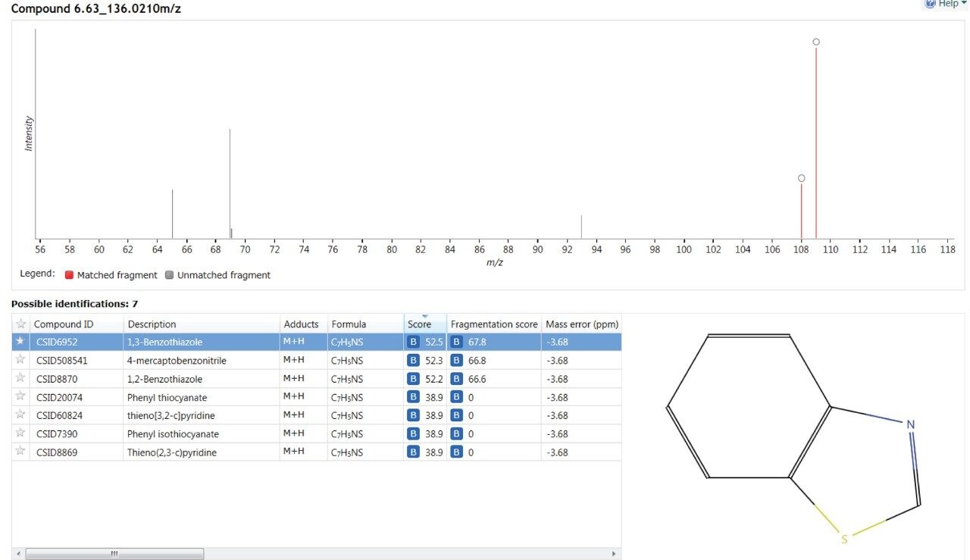This screenshot has width=970, height=560.
Task: Click matched fragment marker at m/z 109
Action: point(816,42)
